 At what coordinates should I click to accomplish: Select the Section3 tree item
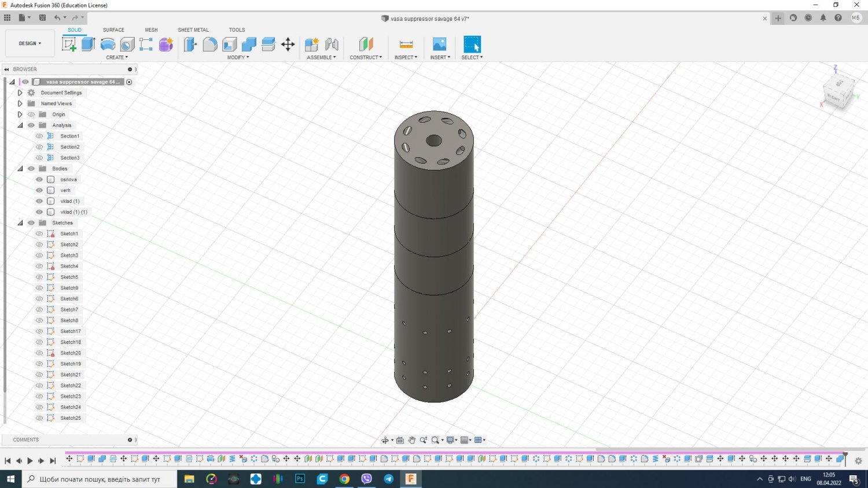pos(69,158)
